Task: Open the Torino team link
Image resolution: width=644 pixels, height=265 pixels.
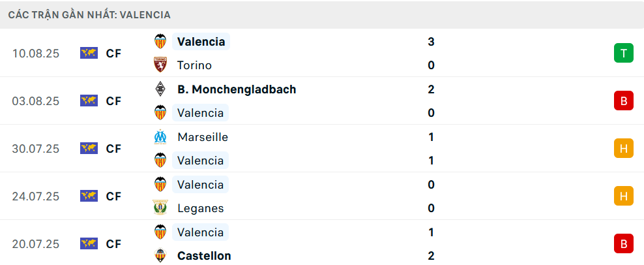Action: click(x=194, y=65)
